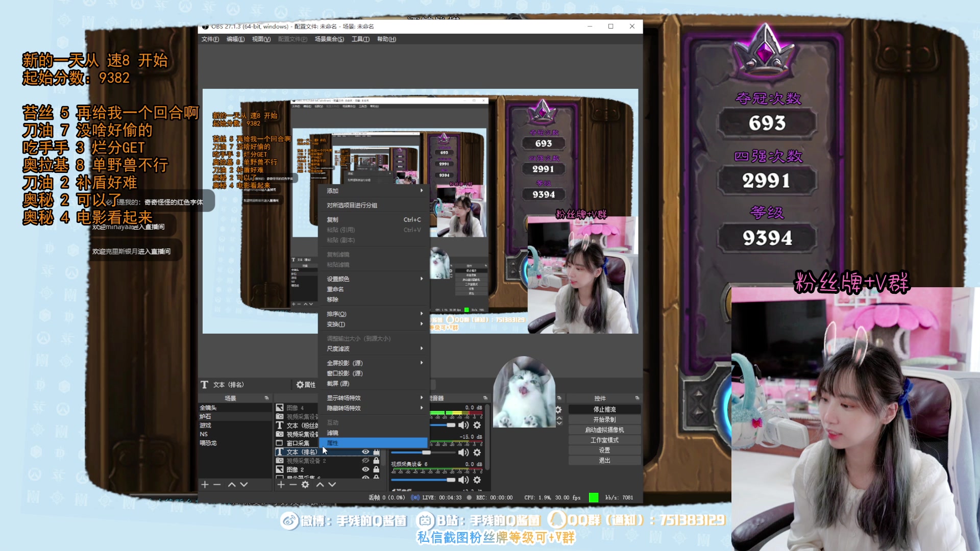980x551 pixels.
Task: Open the 工具(T) menu in menu bar
Action: click(x=360, y=39)
